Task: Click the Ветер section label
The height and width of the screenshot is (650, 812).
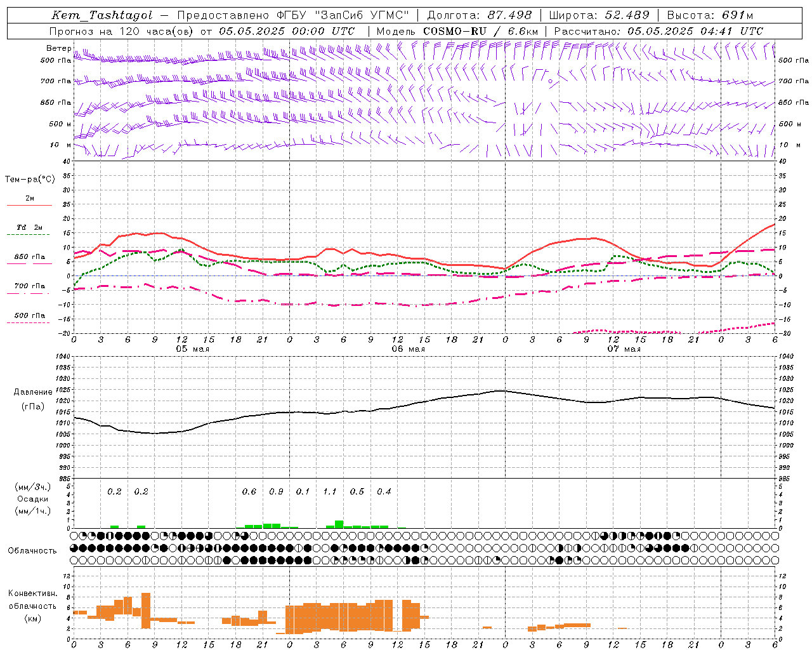Action: tap(58, 48)
